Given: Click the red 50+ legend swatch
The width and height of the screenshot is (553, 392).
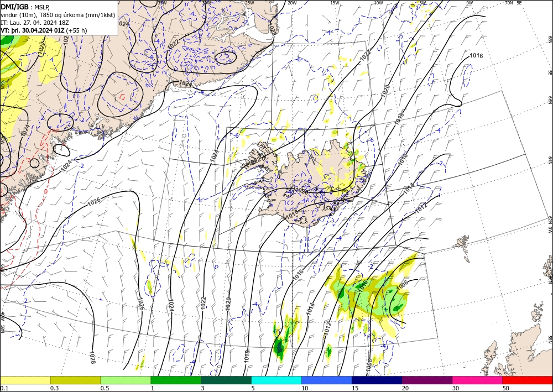Looking at the screenshot, I should pos(528,380).
